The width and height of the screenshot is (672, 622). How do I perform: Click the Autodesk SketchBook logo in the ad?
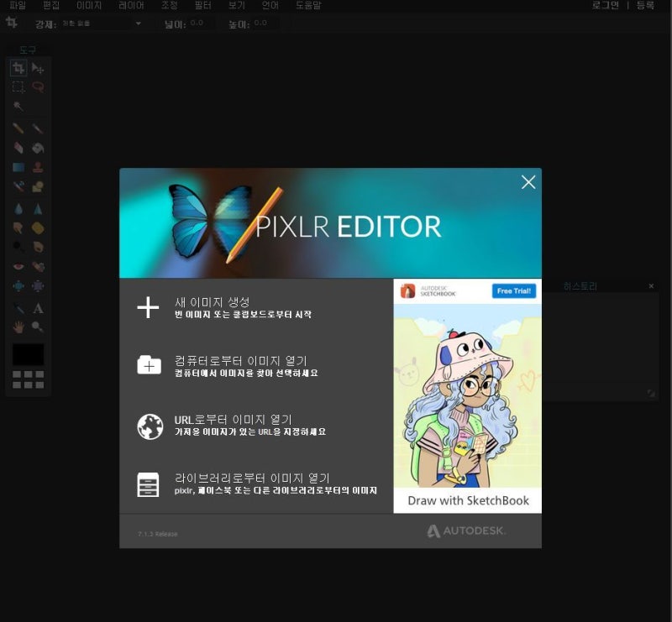pos(428,291)
